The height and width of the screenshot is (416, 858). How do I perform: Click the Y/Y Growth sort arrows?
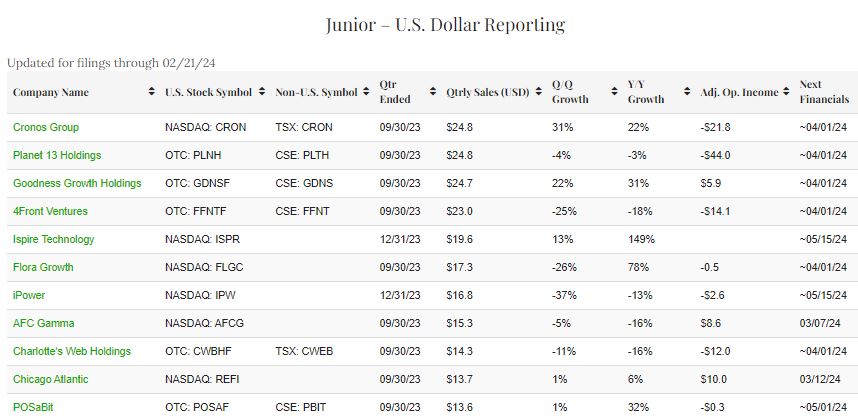click(x=688, y=93)
